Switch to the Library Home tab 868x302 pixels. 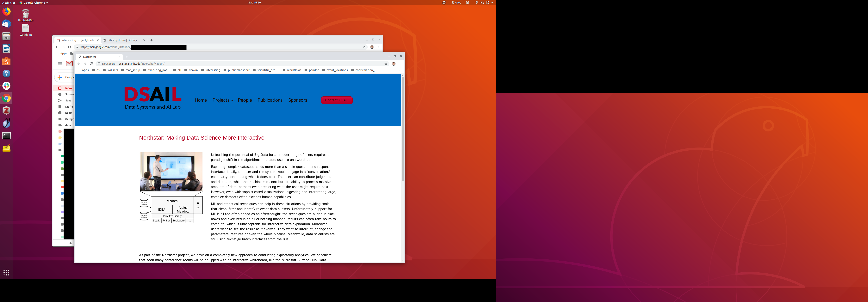coord(122,40)
